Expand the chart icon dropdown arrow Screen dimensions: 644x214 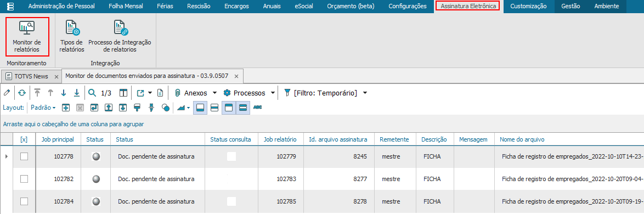click(x=189, y=108)
